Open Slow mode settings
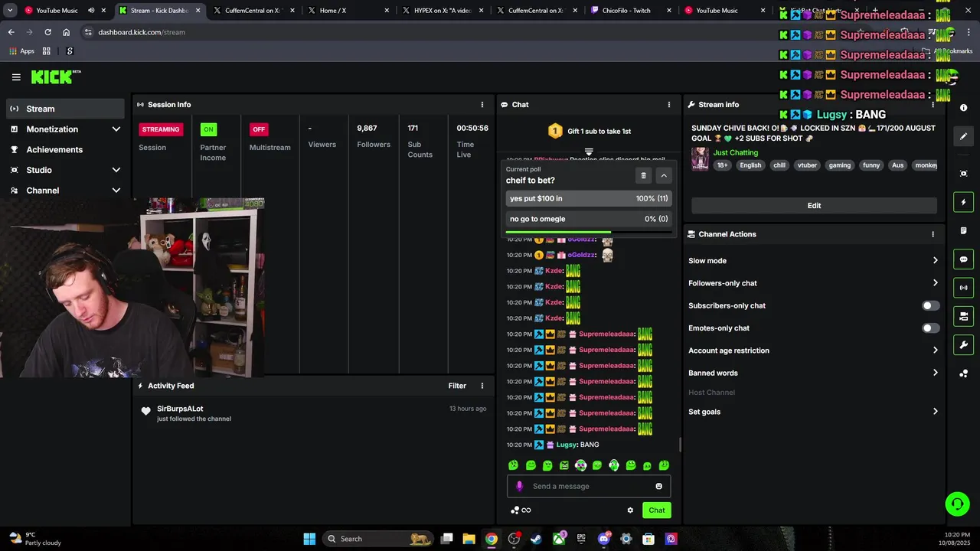 tap(813, 261)
